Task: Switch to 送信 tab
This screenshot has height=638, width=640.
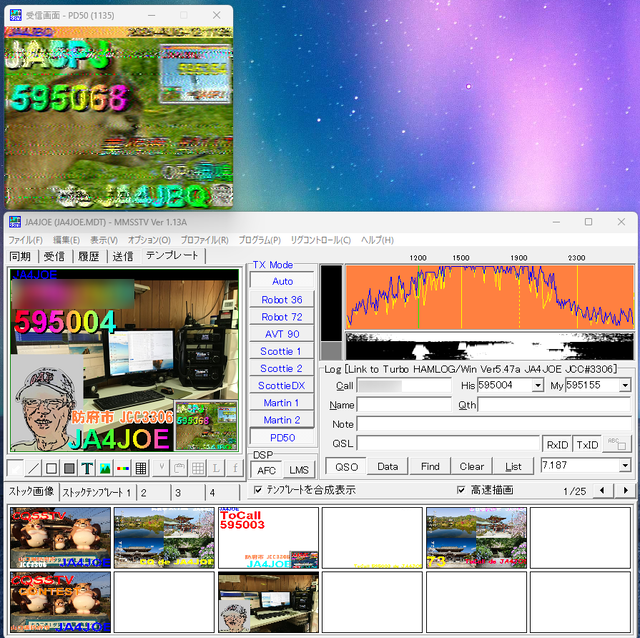Action: pyautogui.click(x=123, y=256)
